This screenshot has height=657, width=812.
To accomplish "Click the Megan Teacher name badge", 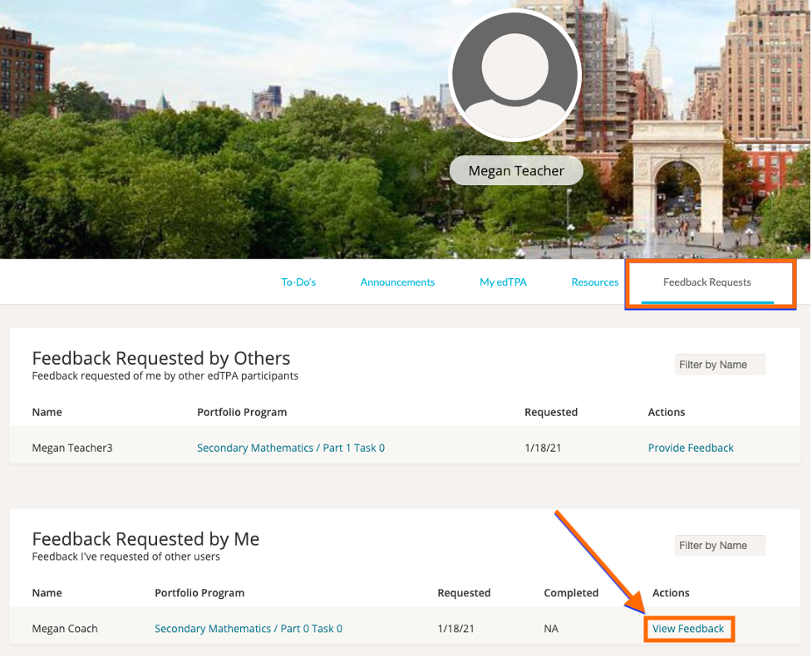I will tap(516, 171).
